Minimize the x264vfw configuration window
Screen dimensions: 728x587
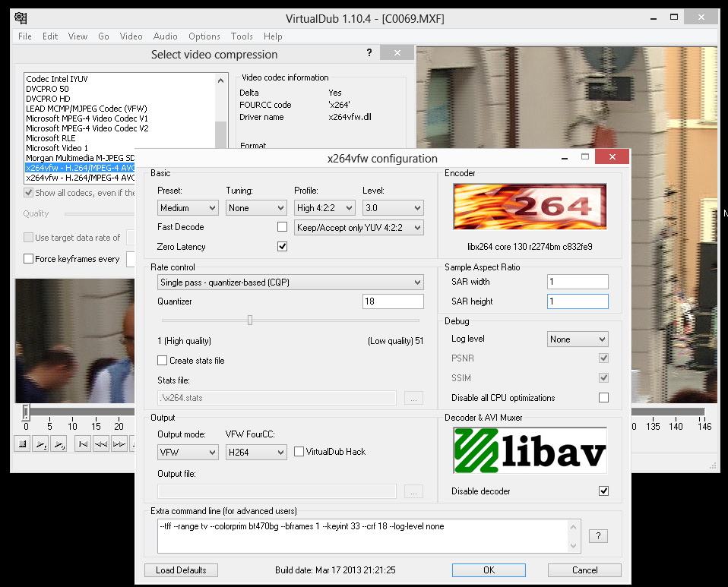click(565, 158)
